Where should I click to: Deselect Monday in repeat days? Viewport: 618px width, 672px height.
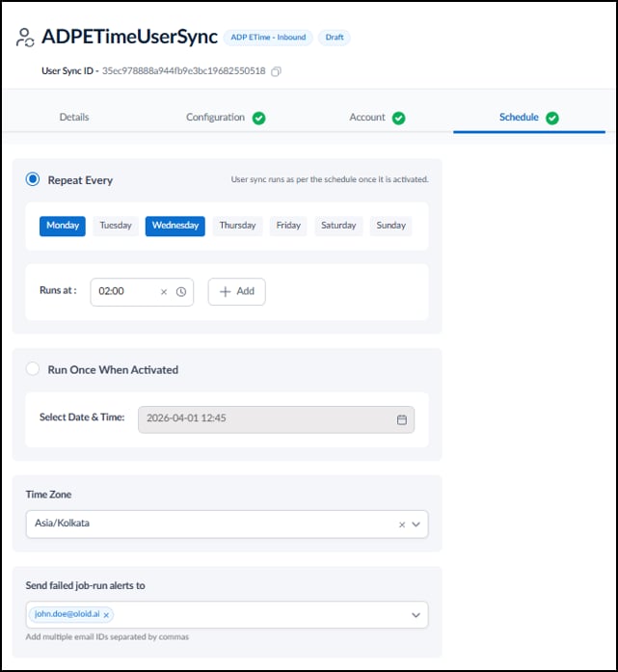(x=63, y=226)
